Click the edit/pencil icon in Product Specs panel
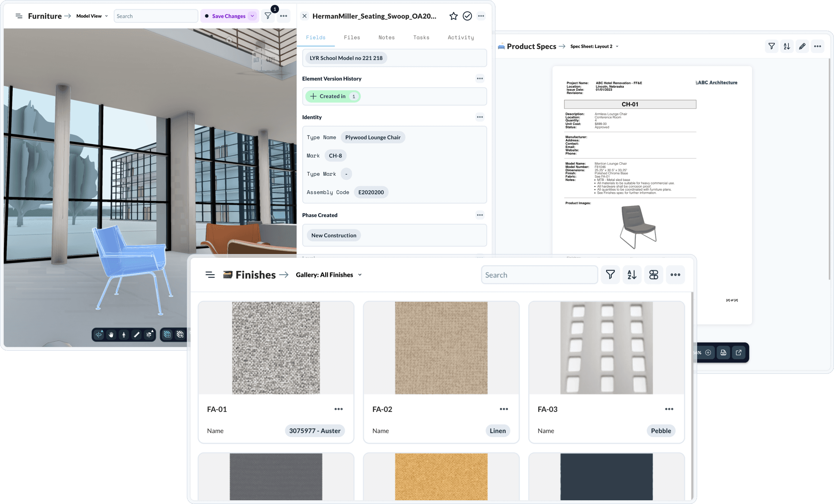 coord(803,47)
